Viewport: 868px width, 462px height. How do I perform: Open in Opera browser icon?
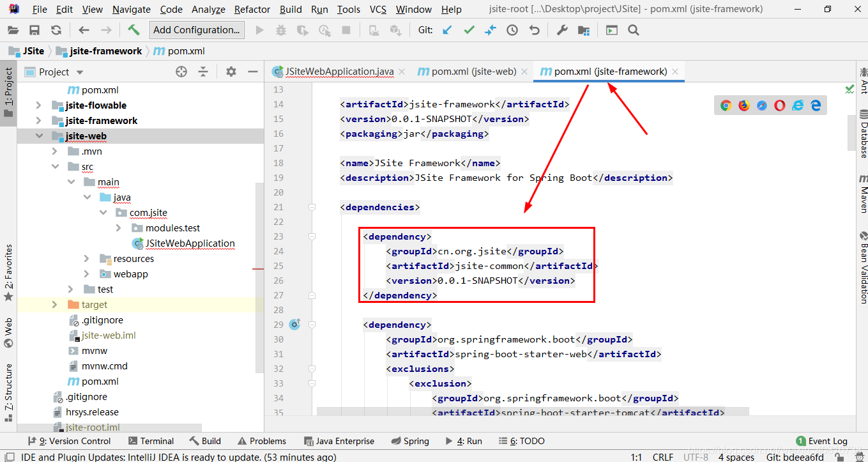click(x=780, y=105)
